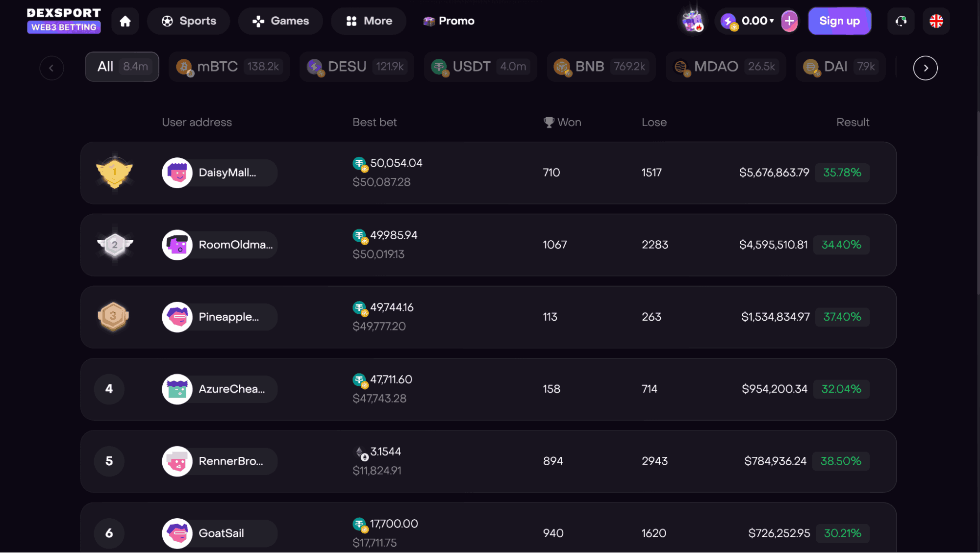Open the Games menu
Image resolution: width=980 pixels, height=553 pixels.
coord(280,21)
